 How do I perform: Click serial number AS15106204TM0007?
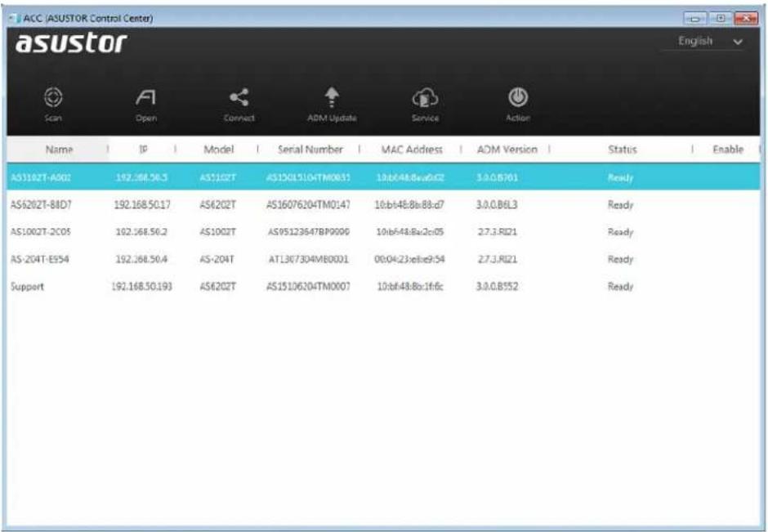tap(308, 286)
